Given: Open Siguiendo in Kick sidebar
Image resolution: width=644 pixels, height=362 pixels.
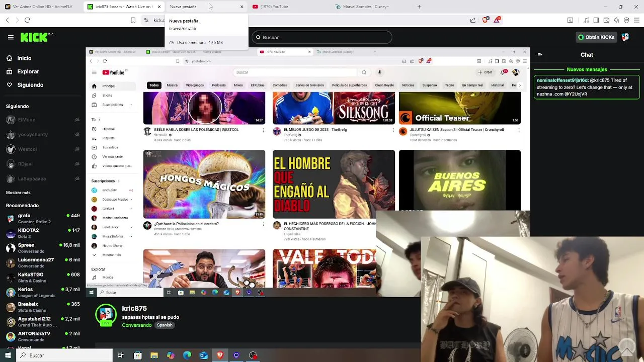Looking at the screenshot, I should [x=25, y=85].
